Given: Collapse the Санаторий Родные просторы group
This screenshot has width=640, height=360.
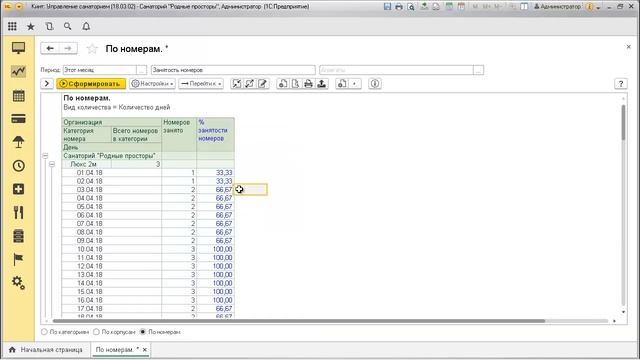Looking at the screenshot, I should click(x=45, y=156).
